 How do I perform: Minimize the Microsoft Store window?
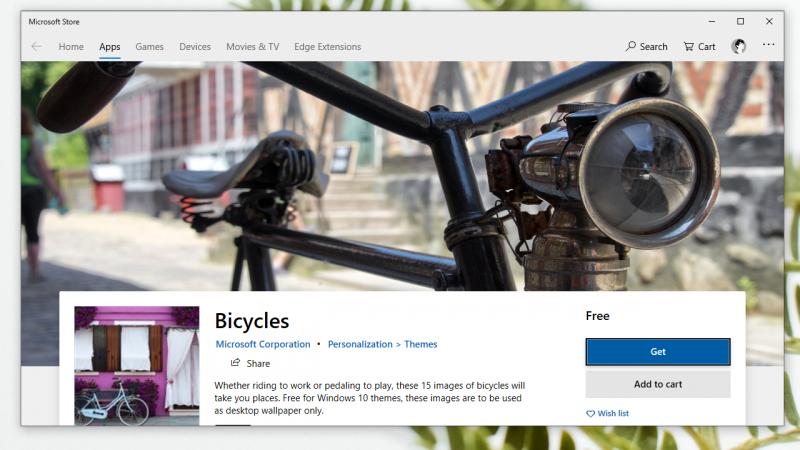pos(712,21)
